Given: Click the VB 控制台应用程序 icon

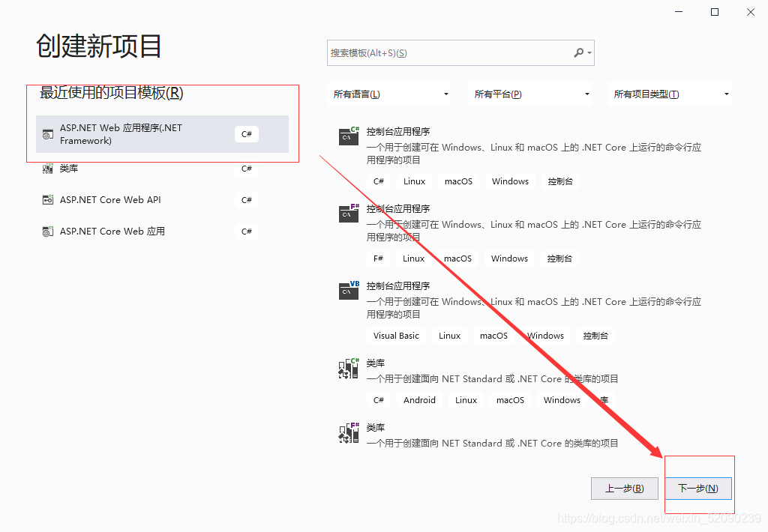Looking at the screenshot, I should [x=349, y=290].
